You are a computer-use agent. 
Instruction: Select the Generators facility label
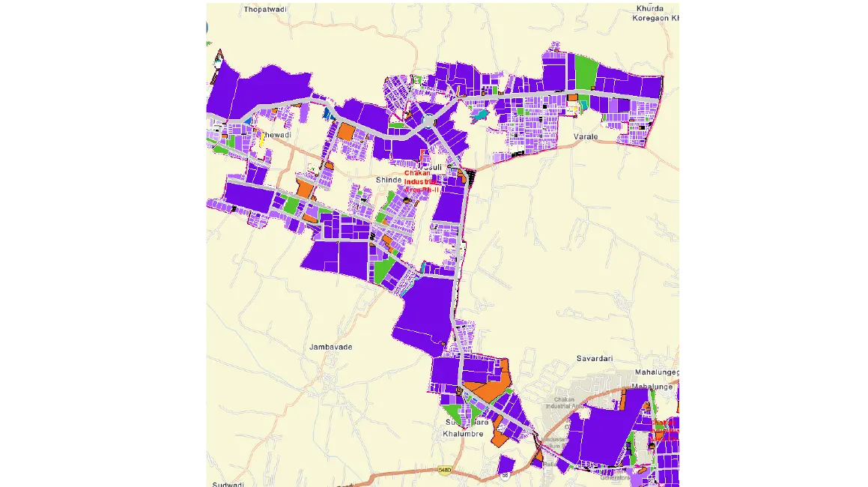[x=616, y=477]
